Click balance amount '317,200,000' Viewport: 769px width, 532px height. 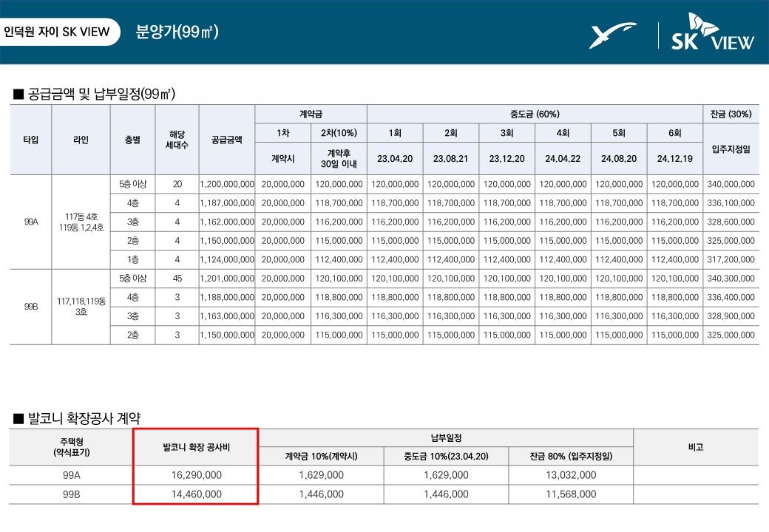pyautogui.click(x=731, y=259)
